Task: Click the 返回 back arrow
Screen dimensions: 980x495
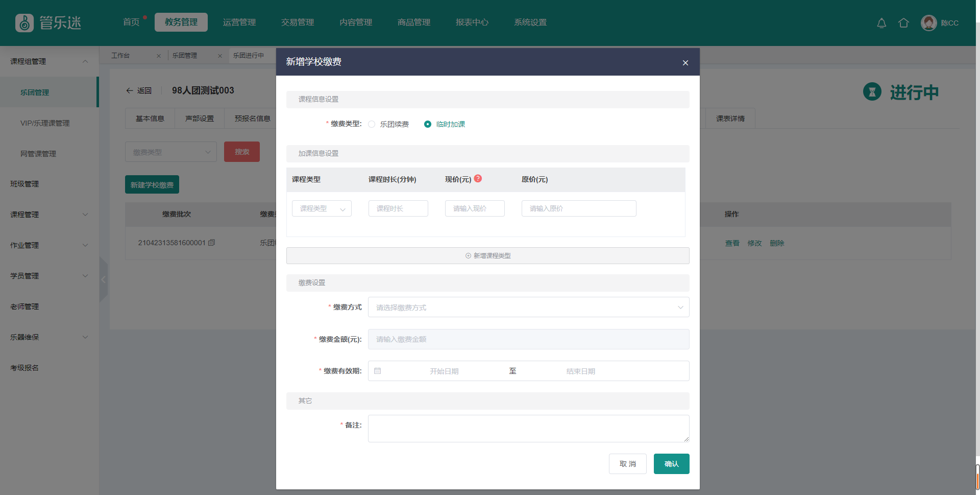Action: 130,90
